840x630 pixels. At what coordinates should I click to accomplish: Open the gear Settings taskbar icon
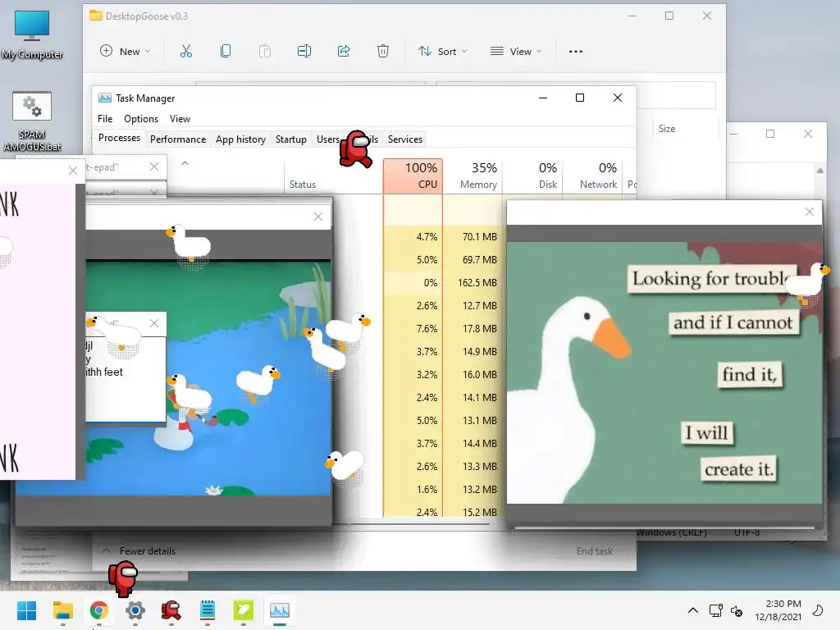(x=135, y=610)
